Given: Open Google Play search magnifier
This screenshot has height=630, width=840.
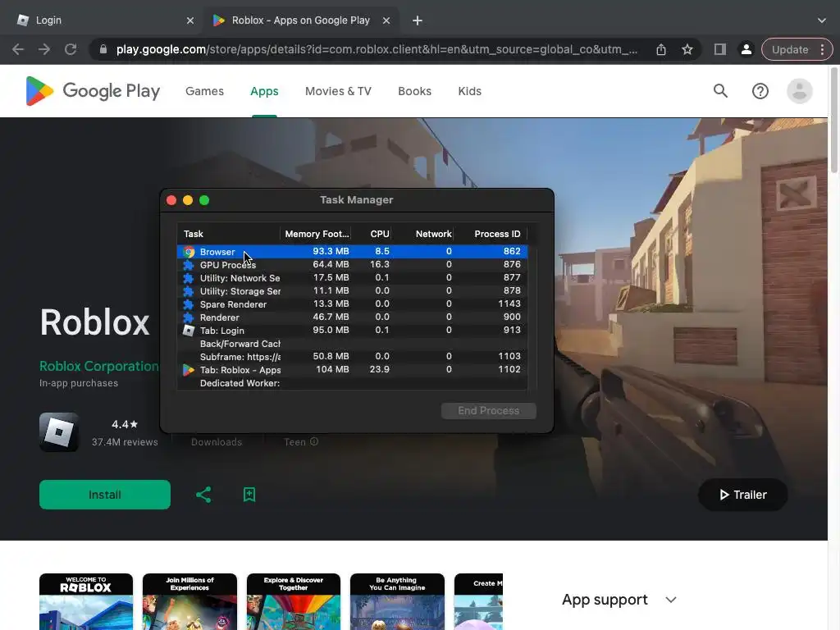Looking at the screenshot, I should point(720,91).
